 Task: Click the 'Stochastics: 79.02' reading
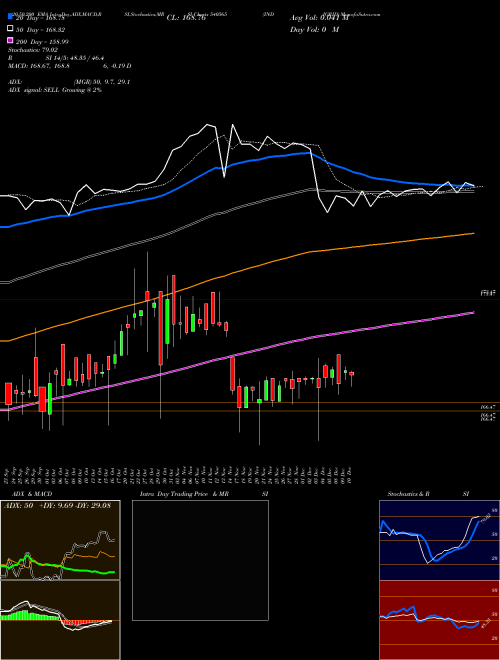33,50
